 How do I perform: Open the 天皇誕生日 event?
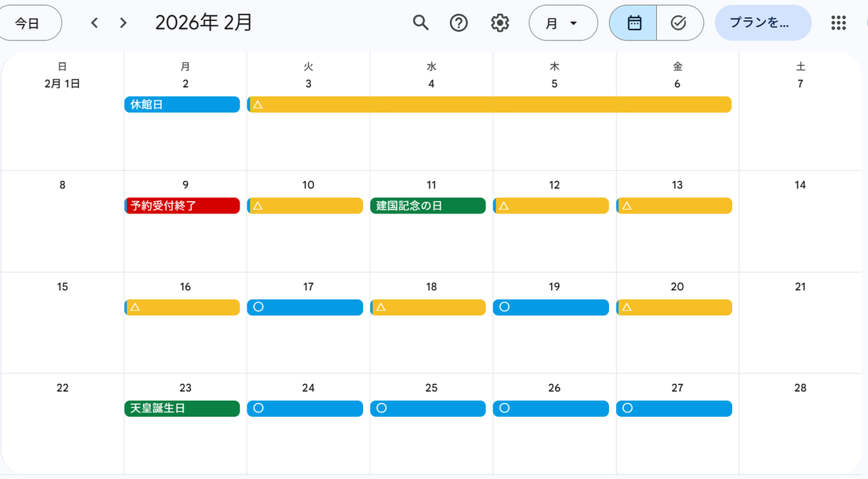pos(182,408)
